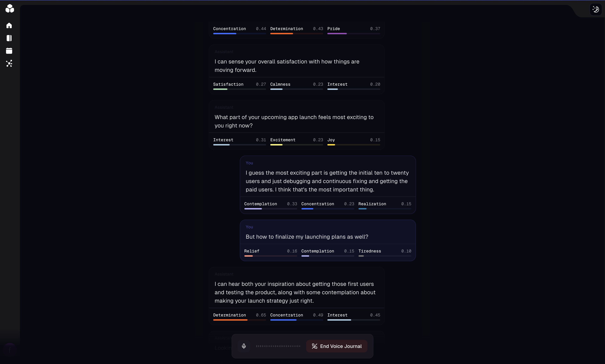Select the 'But how to finalize' message
Screen dimensions: 605x364
(307, 237)
